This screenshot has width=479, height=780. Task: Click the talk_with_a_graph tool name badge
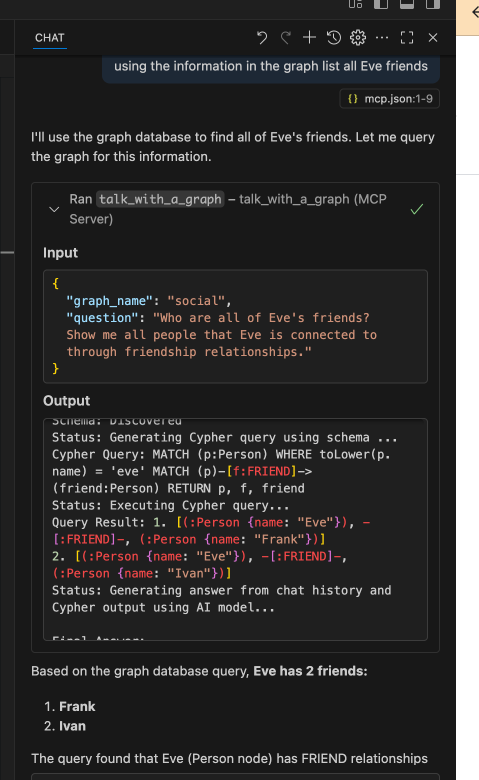[x=160, y=199]
